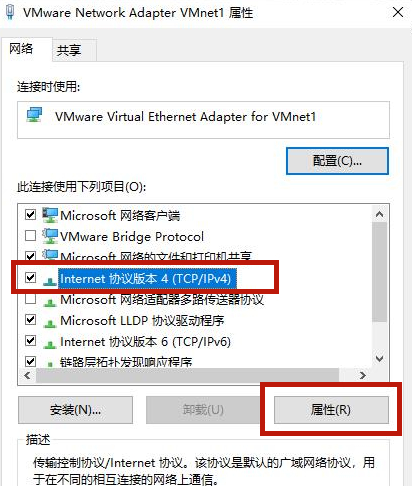Click the Internet 协议版本 6 protocol icon

point(50,344)
